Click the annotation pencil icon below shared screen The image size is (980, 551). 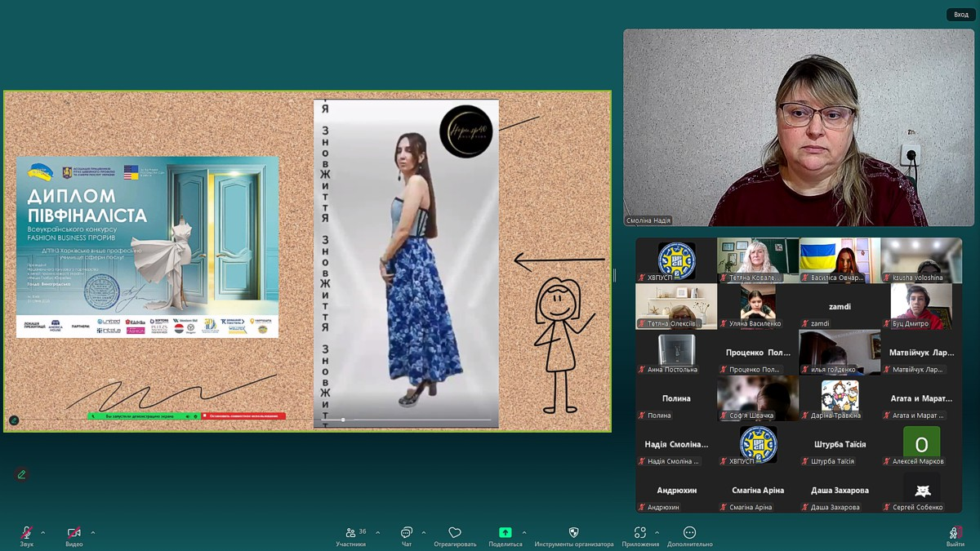point(21,474)
